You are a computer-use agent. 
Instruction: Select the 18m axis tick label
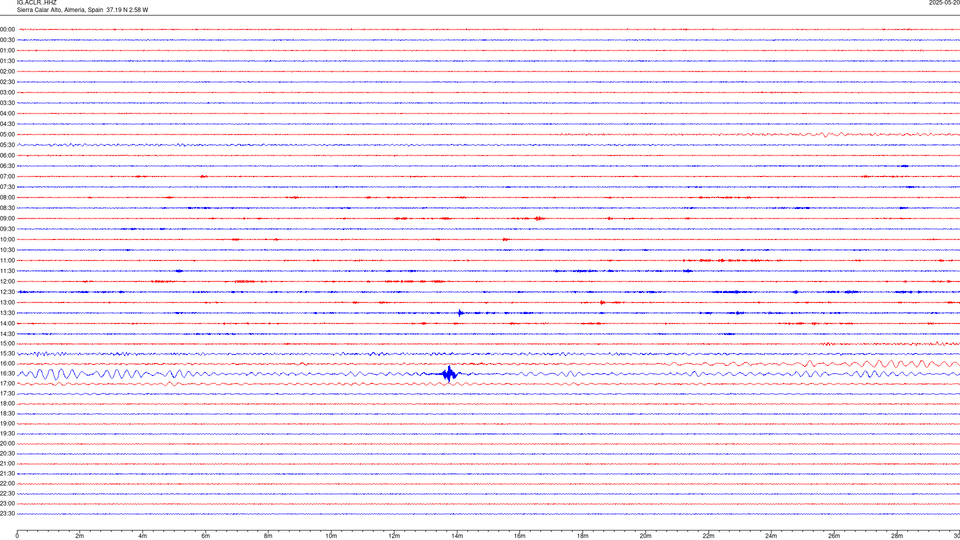coord(583,536)
